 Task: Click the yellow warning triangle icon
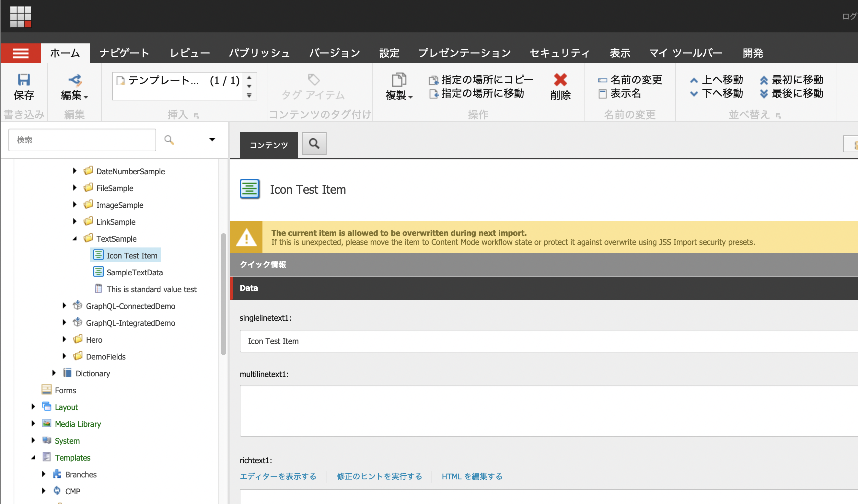[246, 237]
